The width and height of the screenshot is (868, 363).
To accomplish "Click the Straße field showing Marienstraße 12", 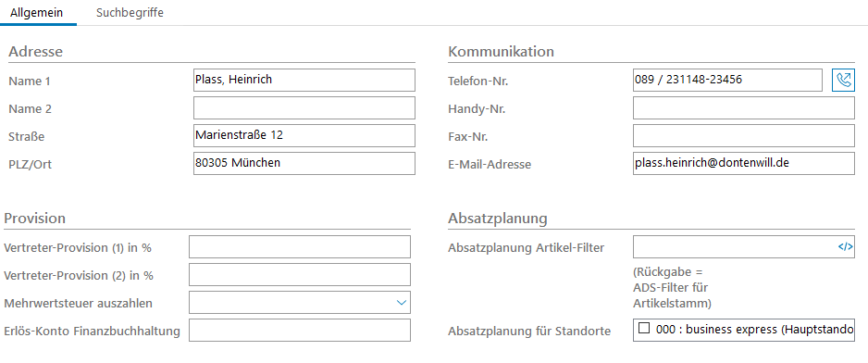I will [304, 136].
